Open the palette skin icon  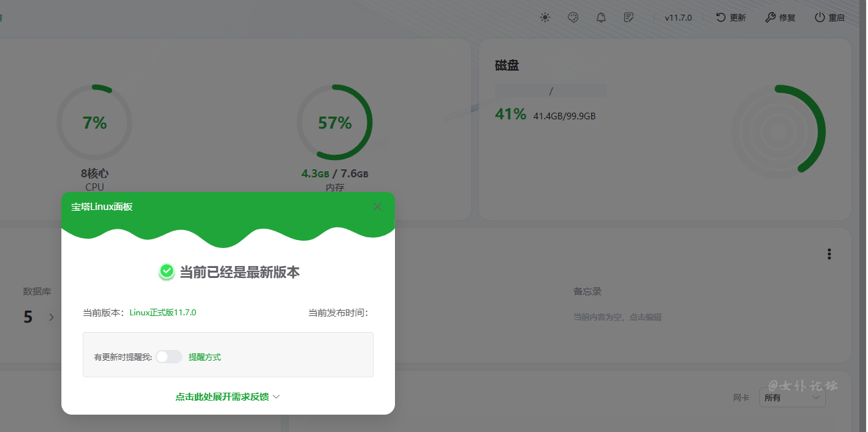click(573, 17)
